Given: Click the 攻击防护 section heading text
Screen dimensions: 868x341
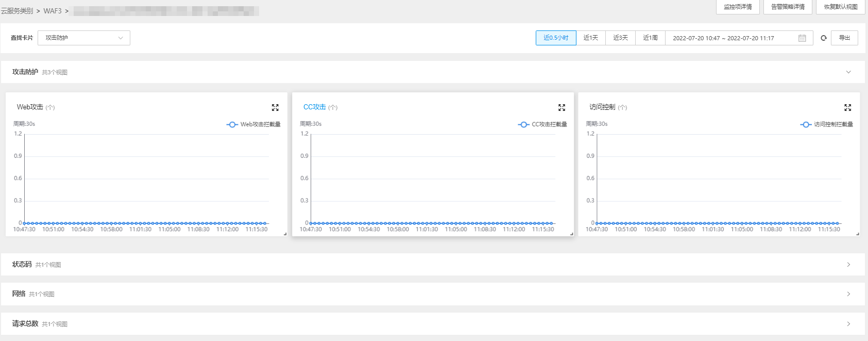Looking at the screenshot, I should click(25, 72).
